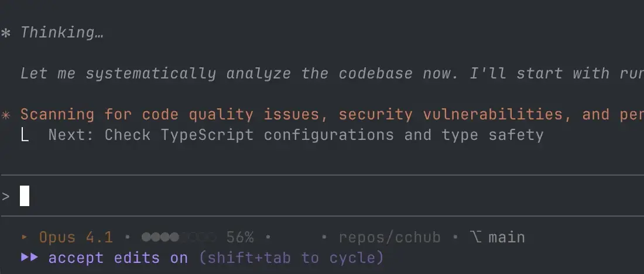The height and width of the screenshot is (274, 644).
Task: Click the Next: Check TypeScript configurations item
Action: 296,135
